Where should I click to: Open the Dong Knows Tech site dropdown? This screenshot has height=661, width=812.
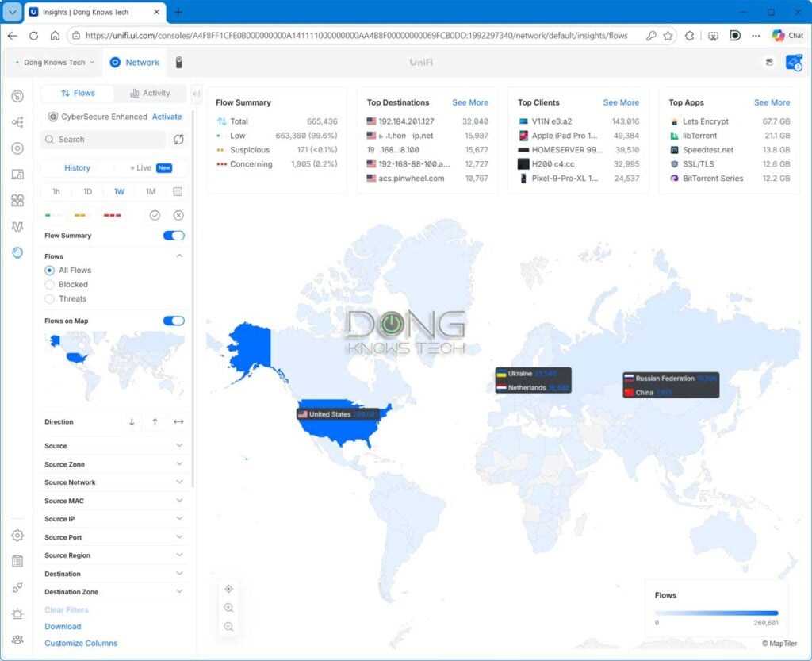pyautogui.click(x=55, y=62)
